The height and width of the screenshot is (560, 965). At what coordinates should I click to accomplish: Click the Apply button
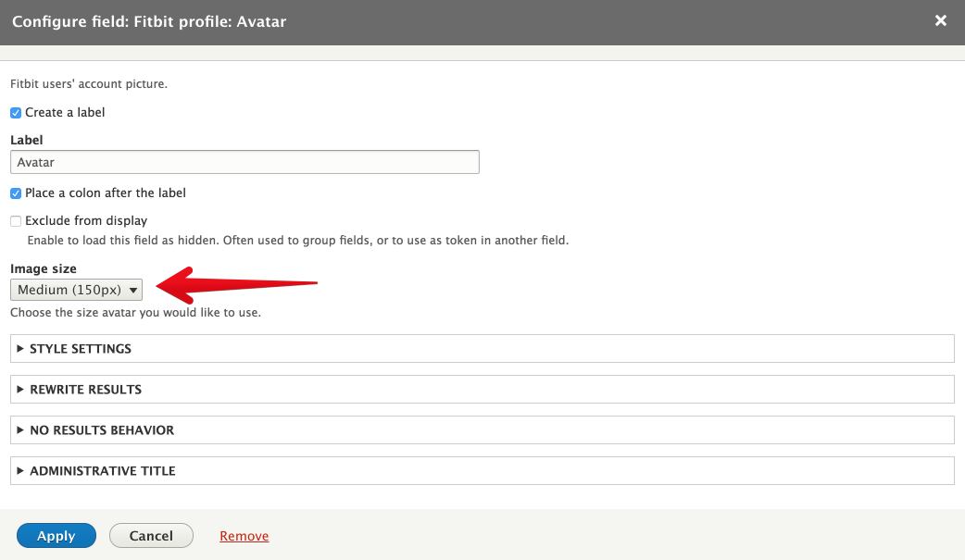(x=56, y=535)
